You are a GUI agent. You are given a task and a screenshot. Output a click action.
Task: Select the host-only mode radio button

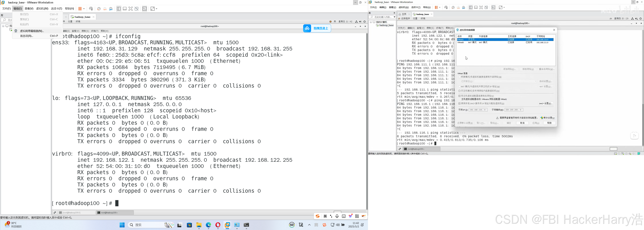(x=460, y=91)
